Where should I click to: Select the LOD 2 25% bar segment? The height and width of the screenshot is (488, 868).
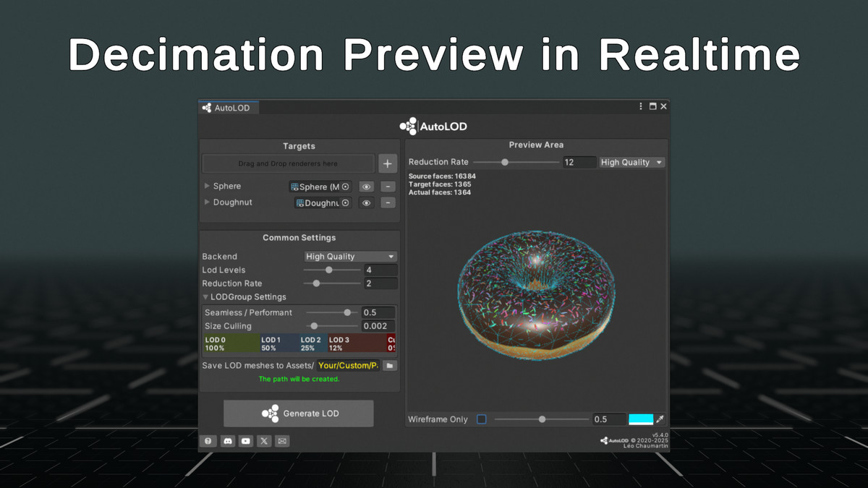[312, 343]
